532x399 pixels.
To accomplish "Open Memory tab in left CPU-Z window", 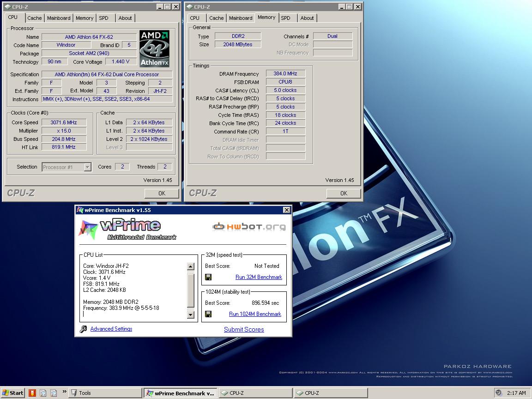I will click(84, 18).
